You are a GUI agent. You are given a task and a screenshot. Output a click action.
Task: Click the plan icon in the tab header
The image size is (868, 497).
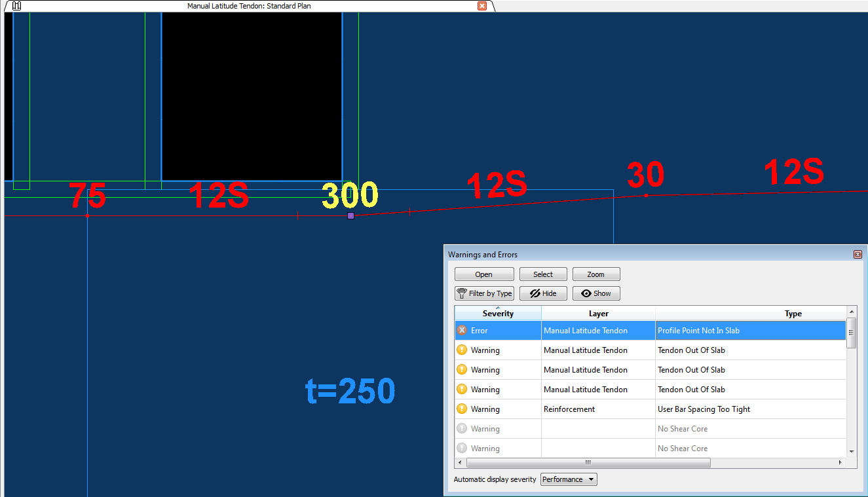click(x=17, y=6)
